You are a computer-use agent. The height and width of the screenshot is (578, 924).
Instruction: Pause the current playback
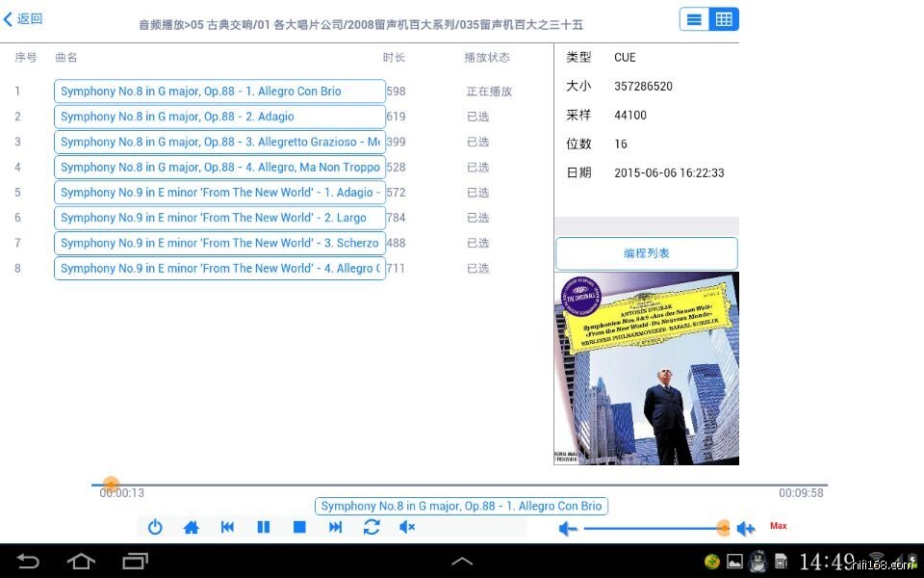[x=263, y=527]
